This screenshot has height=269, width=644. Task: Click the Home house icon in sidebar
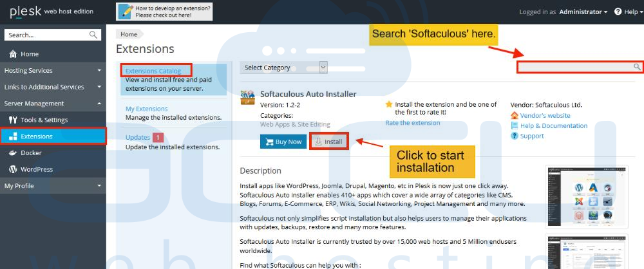(x=13, y=54)
